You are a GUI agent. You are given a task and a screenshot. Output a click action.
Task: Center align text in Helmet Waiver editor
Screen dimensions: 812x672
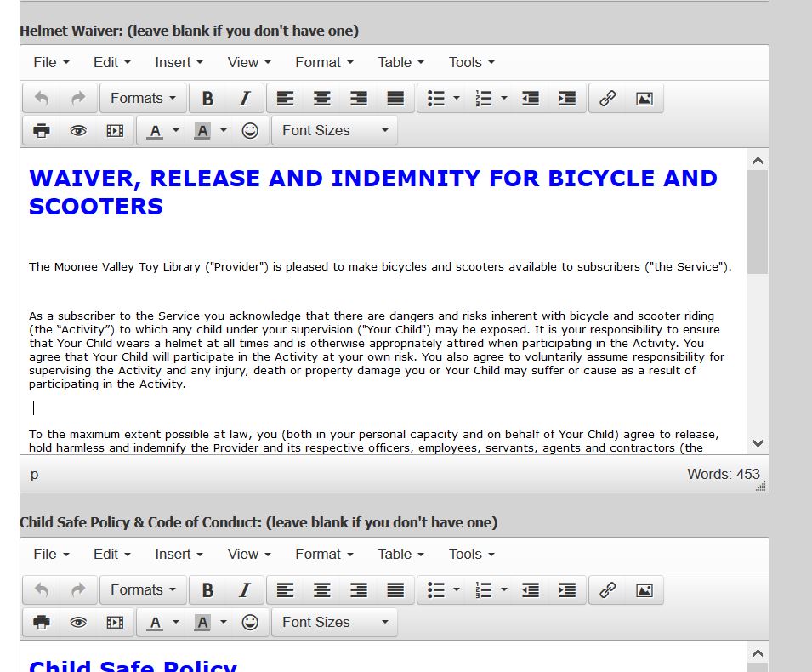pyautogui.click(x=321, y=99)
